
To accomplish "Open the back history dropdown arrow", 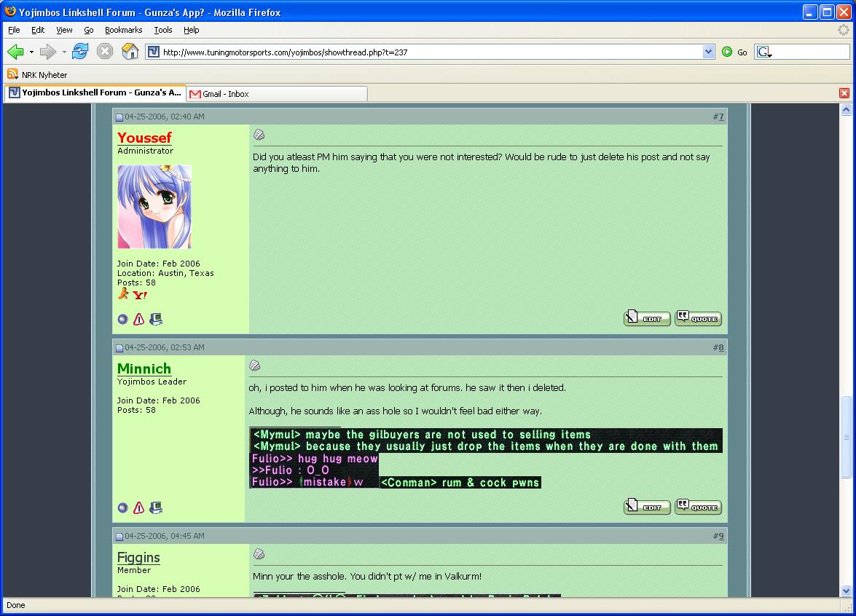I will point(31,52).
